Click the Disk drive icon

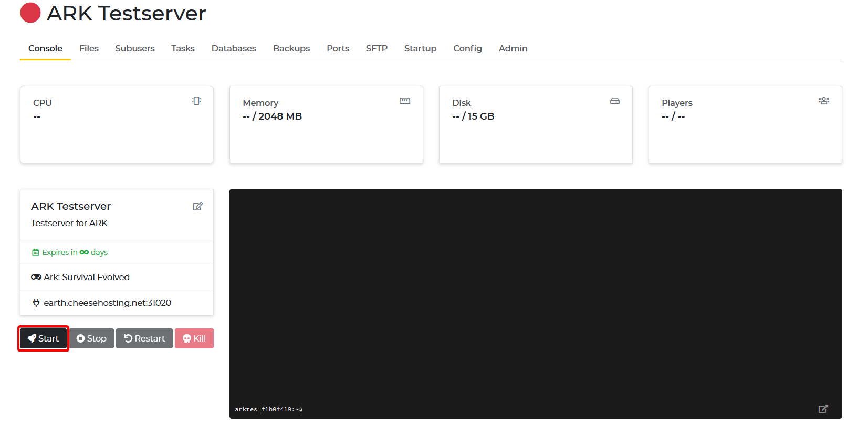(x=614, y=101)
